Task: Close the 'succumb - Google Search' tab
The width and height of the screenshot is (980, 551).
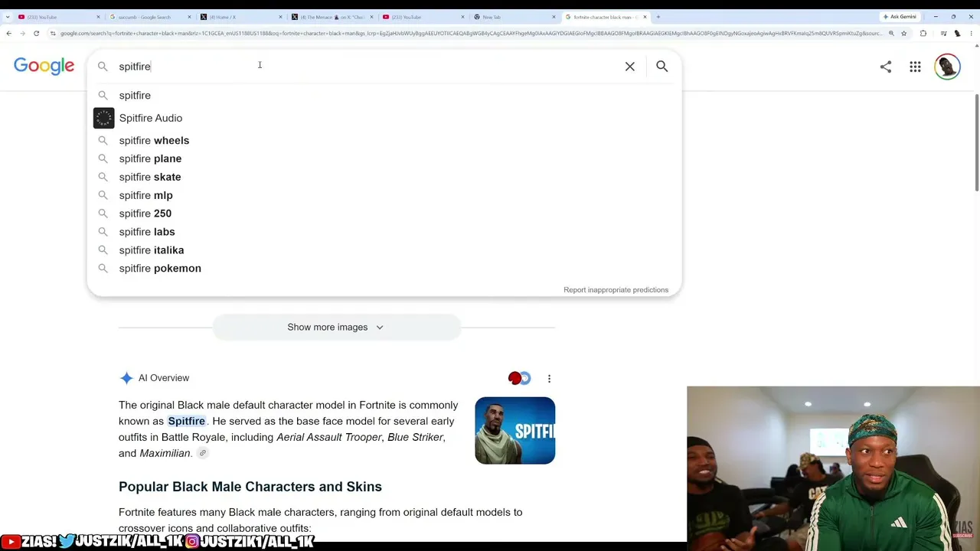Action: tap(189, 17)
